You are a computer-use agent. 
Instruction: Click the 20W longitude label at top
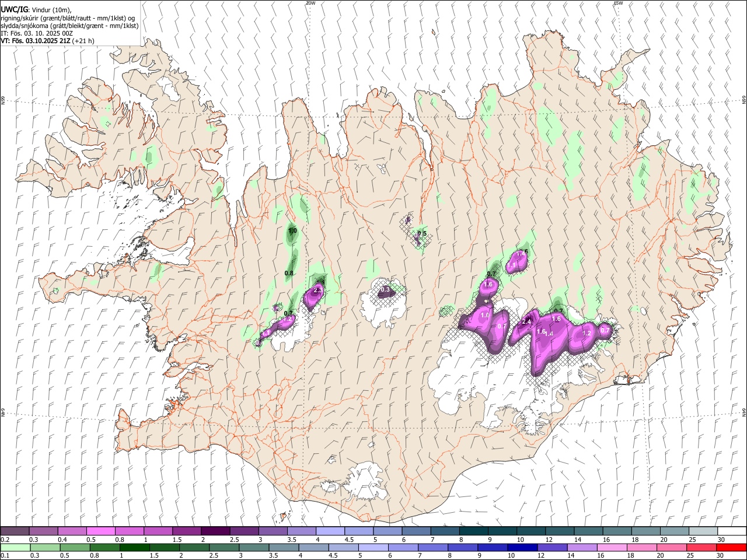(x=310, y=3)
